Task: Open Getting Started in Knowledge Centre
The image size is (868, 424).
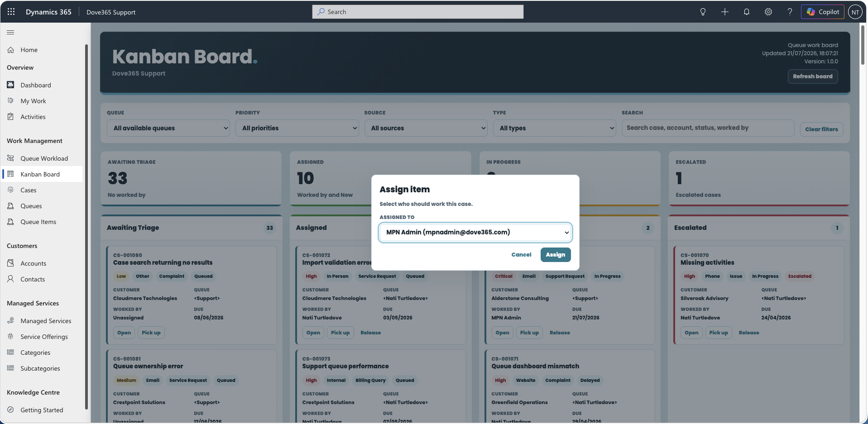Action: [x=42, y=410]
